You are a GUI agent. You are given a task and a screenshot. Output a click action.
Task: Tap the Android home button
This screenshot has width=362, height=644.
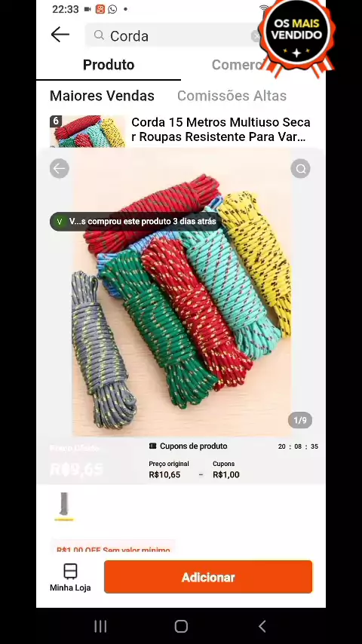[x=181, y=627]
